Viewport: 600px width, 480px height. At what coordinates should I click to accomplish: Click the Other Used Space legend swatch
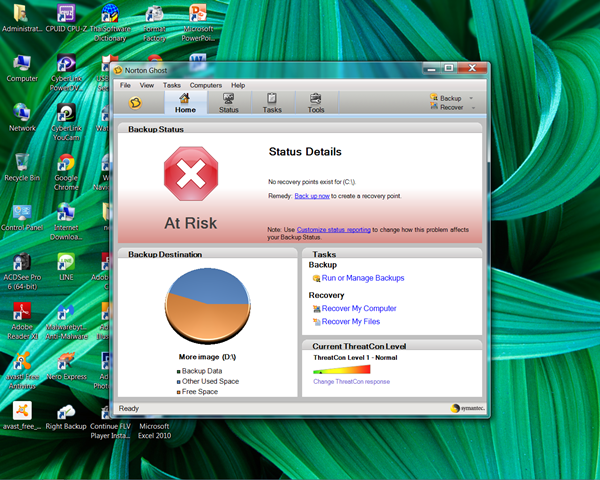point(178,382)
